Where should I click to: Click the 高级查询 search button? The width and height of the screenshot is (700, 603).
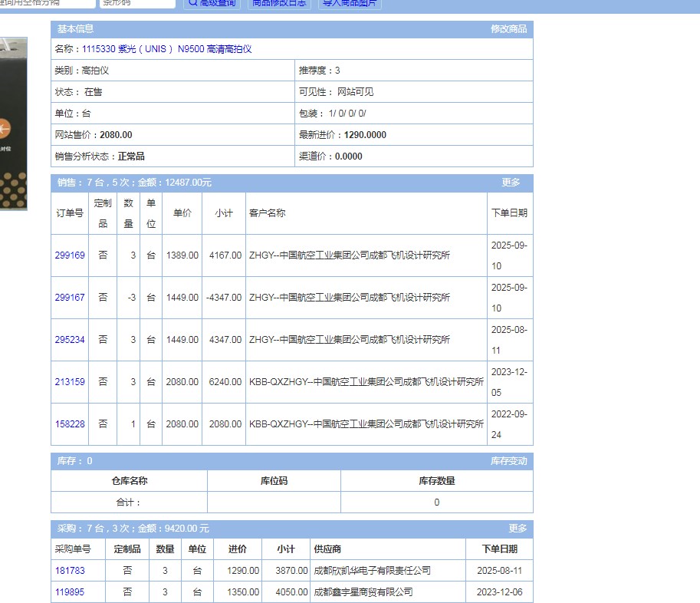[x=212, y=3]
